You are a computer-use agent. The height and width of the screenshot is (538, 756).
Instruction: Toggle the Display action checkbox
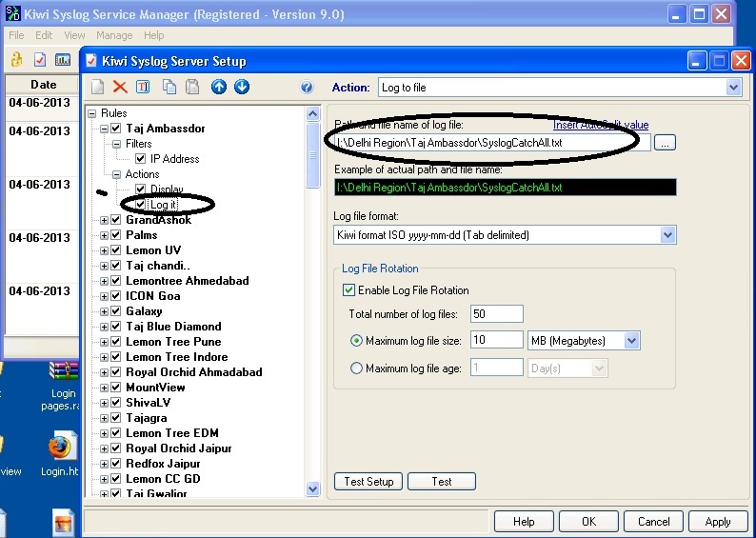click(x=140, y=189)
